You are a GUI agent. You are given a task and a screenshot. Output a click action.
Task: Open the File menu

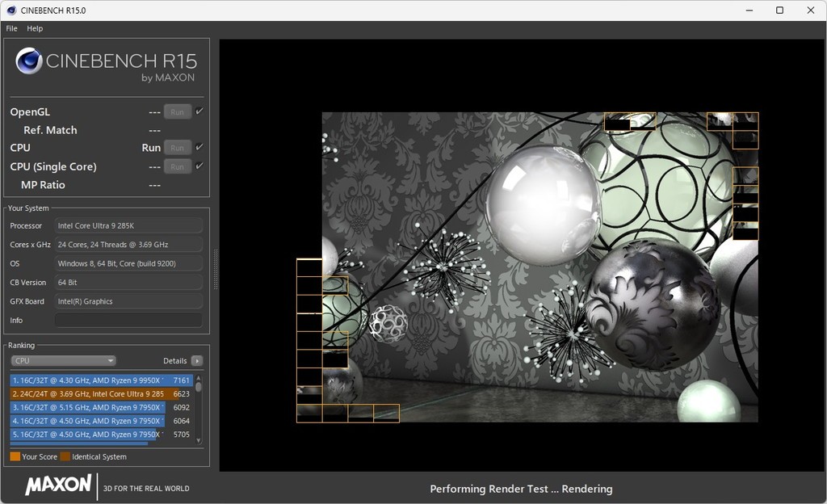pyautogui.click(x=12, y=28)
